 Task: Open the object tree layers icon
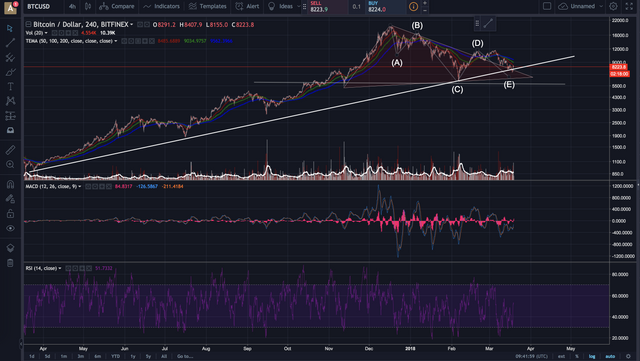coord(10,248)
